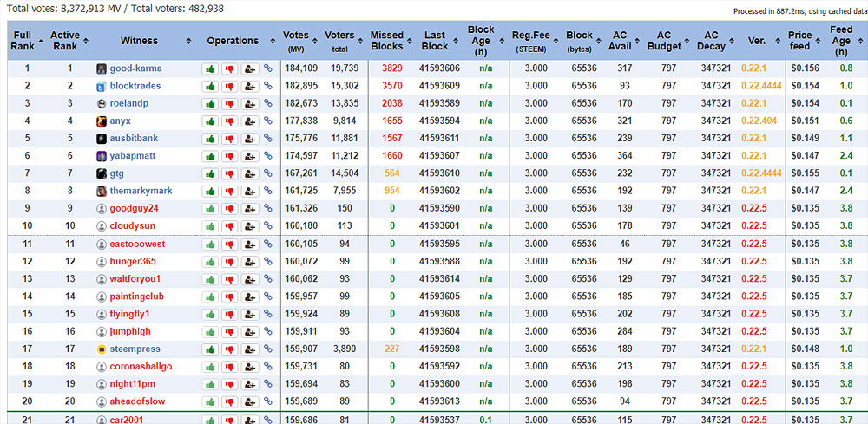Click the Ver. column header
Viewport: 868px width, 424px height.
coord(754,41)
